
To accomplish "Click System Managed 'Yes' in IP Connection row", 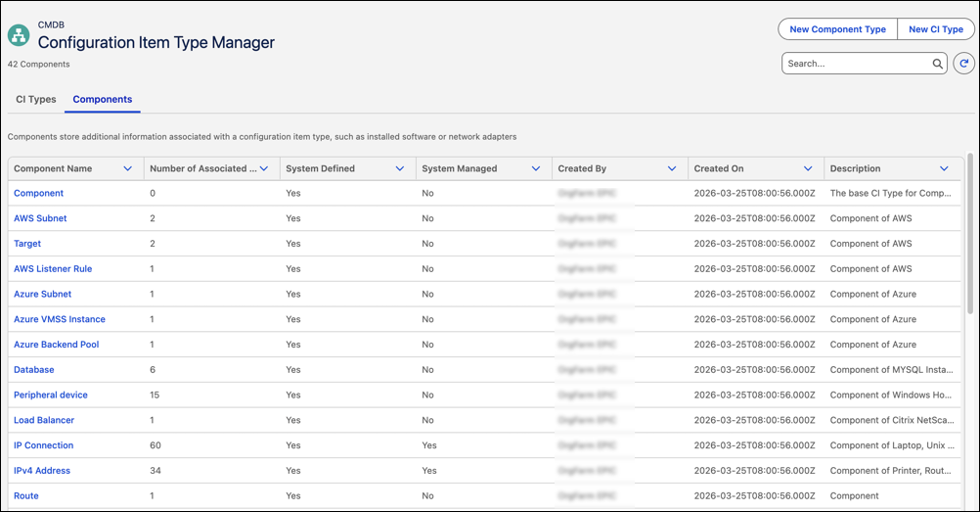I will click(429, 445).
